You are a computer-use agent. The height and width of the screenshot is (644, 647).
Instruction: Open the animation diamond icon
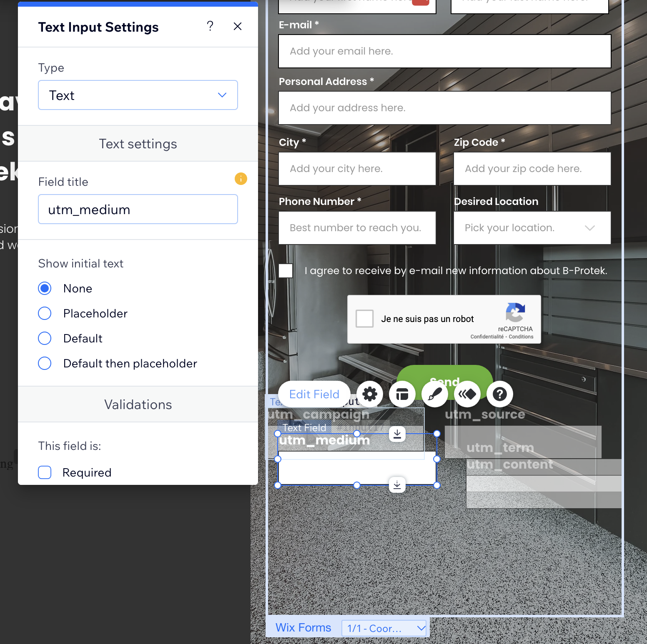click(467, 394)
